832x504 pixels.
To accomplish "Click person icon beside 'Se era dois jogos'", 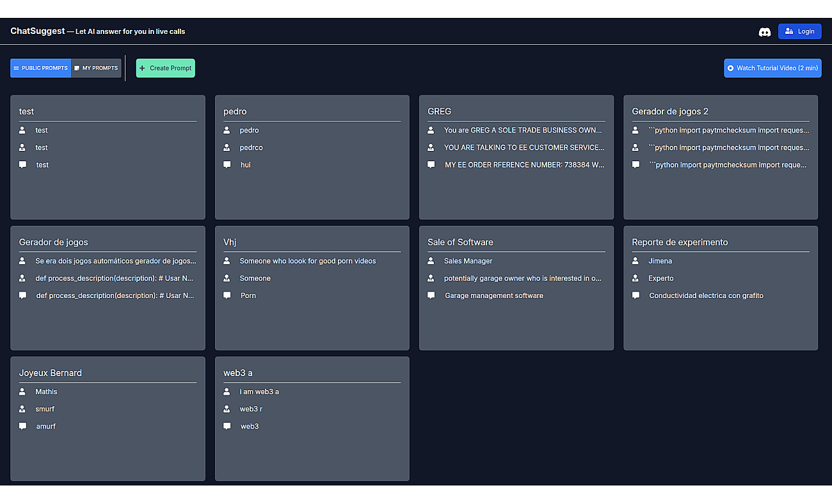I will (x=22, y=261).
